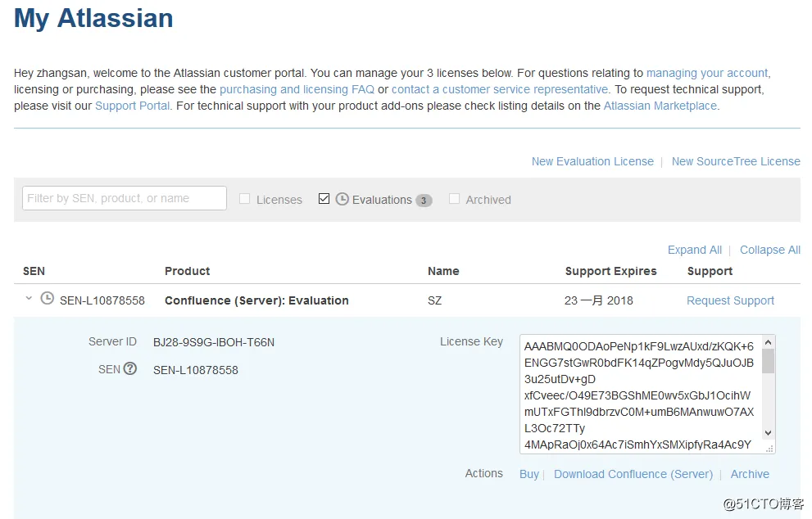Screen dimensions: 812x519
Task: Click the Archive action link
Action: 750,475
